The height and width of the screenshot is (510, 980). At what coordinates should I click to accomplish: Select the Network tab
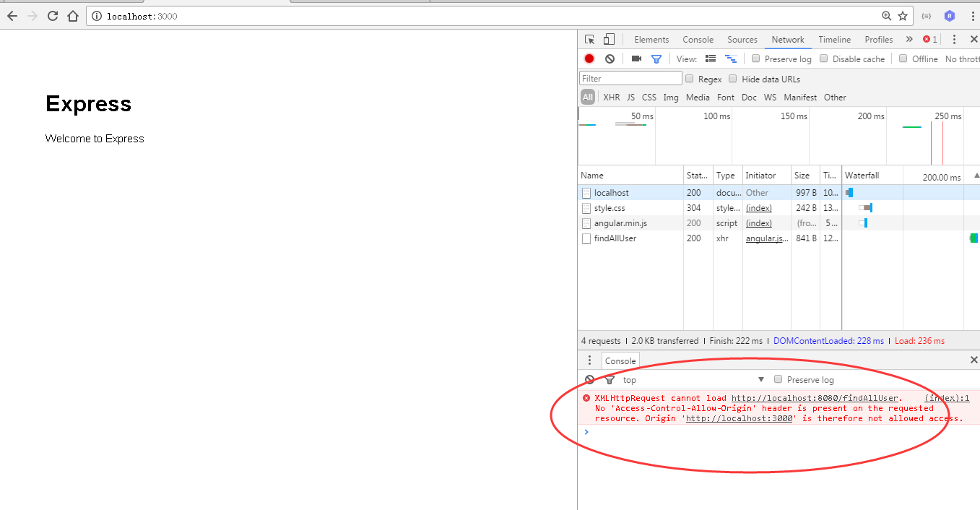click(788, 40)
